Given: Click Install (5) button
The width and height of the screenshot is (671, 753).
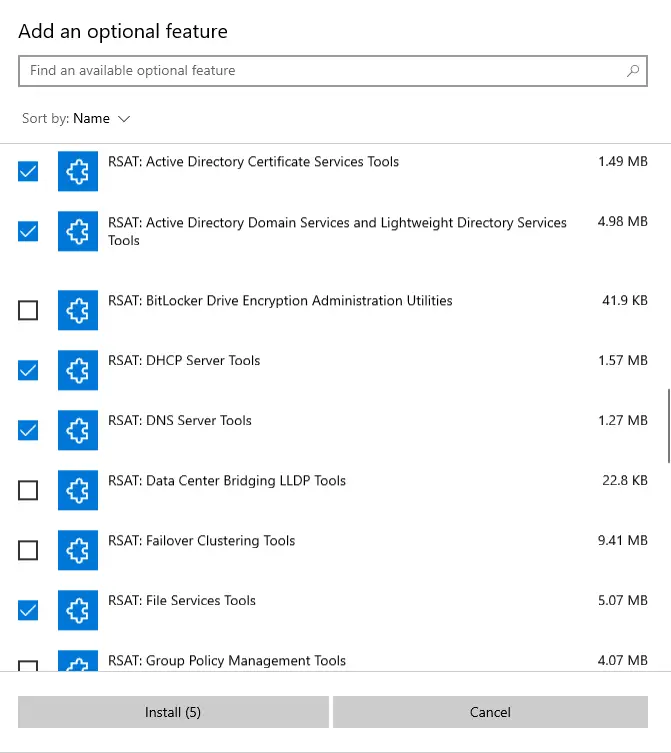Looking at the screenshot, I should (x=173, y=712).
